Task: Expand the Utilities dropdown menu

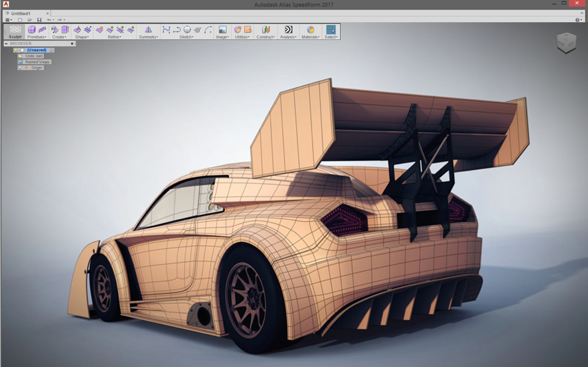Action: (x=242, y=37)
